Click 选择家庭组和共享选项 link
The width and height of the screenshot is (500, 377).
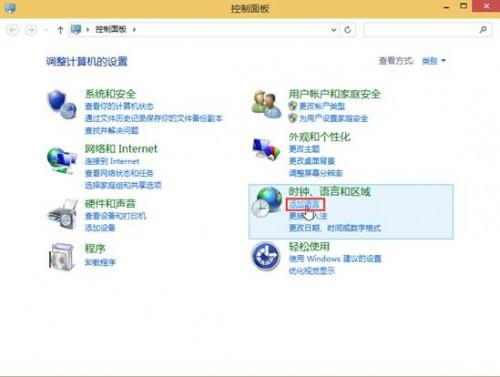pos(123,185)
